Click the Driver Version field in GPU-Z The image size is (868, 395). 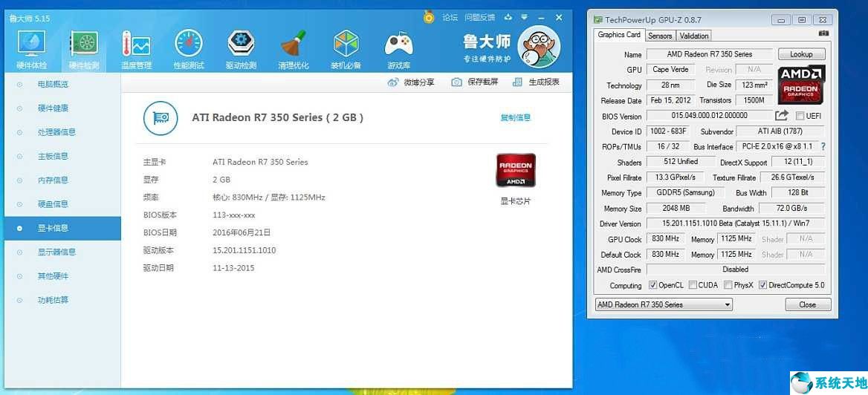[736, 223]
